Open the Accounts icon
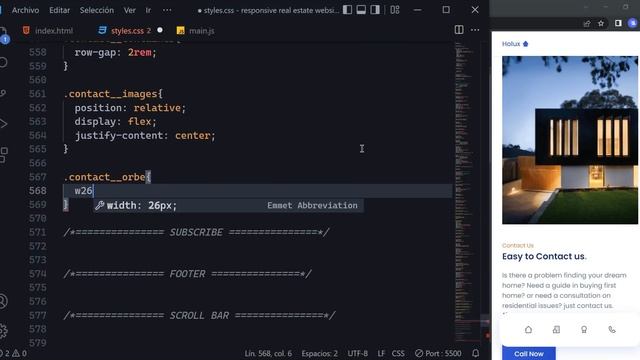Viewport: 640px width, 360px height. click(3, 301)
